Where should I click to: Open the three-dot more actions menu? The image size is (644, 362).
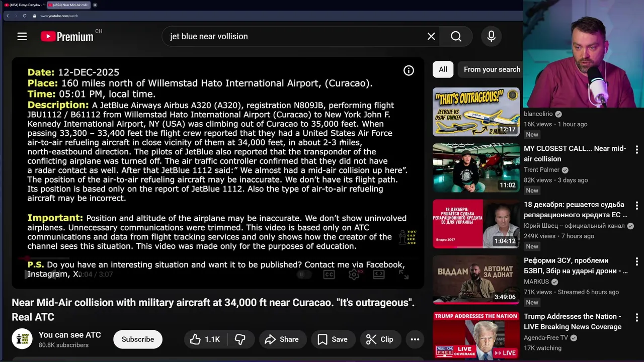tap(415, 339)
